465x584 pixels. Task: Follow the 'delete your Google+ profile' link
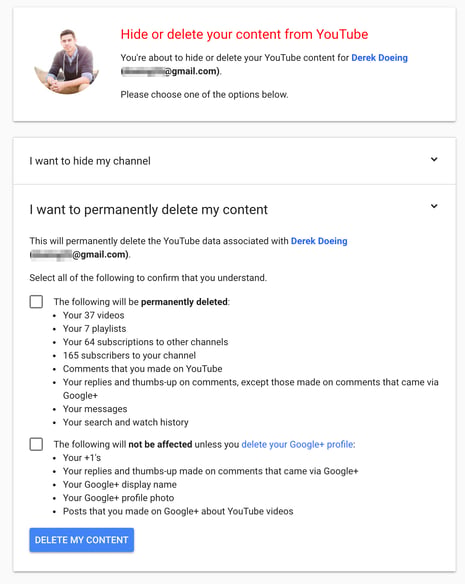point(297,444)
